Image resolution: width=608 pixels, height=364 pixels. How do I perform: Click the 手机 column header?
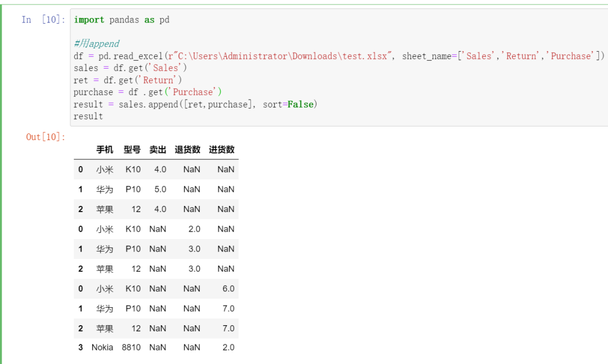tap(105, 150)
